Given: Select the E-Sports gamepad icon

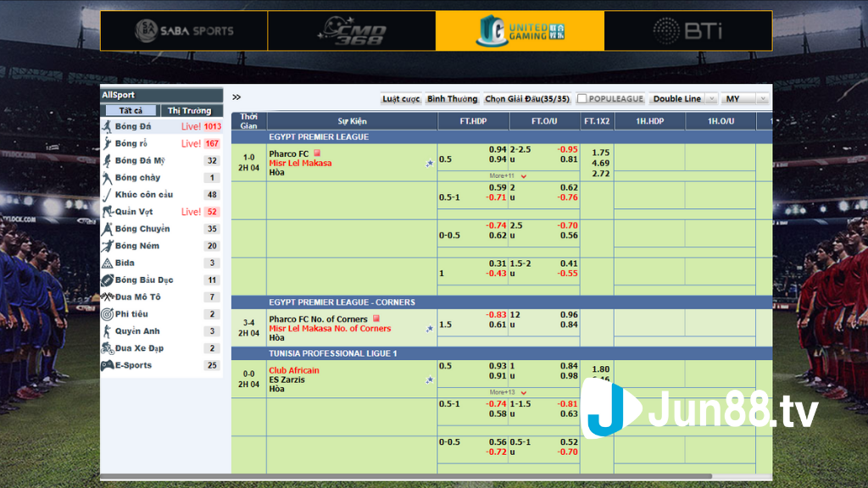Looking at the screenshot, I should pyautogui.click(x=107, y=365).
